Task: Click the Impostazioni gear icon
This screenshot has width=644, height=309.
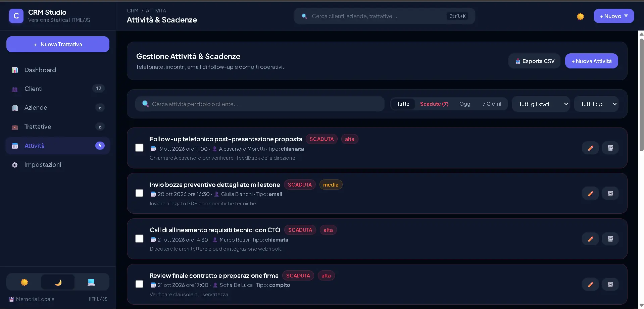Action: (x=15, y=165)
